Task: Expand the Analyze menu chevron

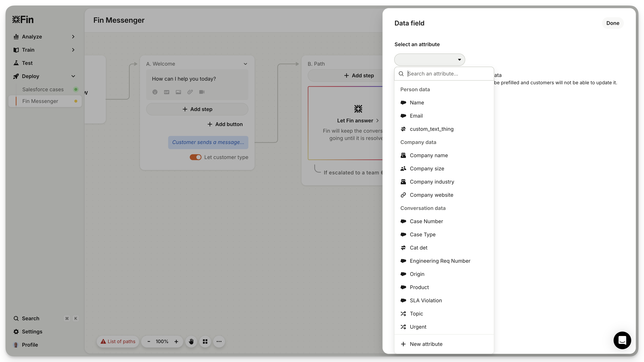Action: click(73, 37)
